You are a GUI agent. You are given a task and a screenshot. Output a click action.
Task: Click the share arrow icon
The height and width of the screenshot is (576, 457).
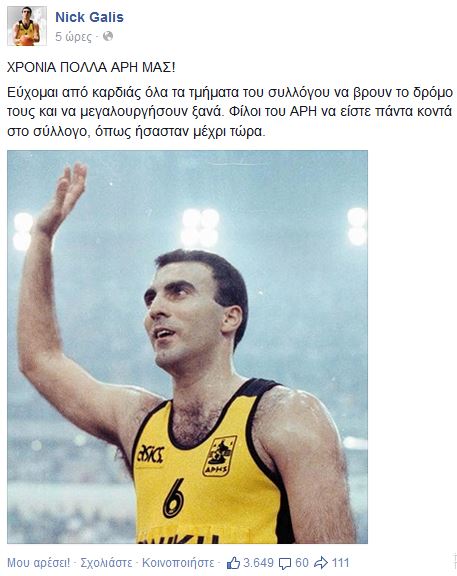[x=321, y=562]
